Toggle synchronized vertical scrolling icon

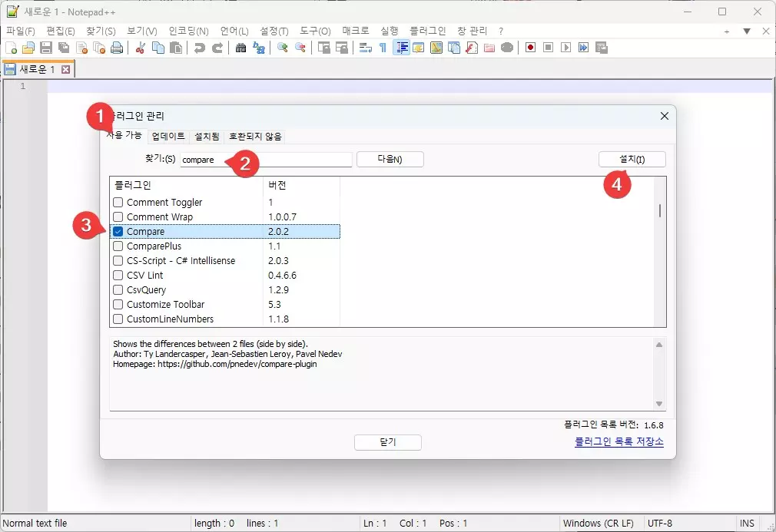323,48
